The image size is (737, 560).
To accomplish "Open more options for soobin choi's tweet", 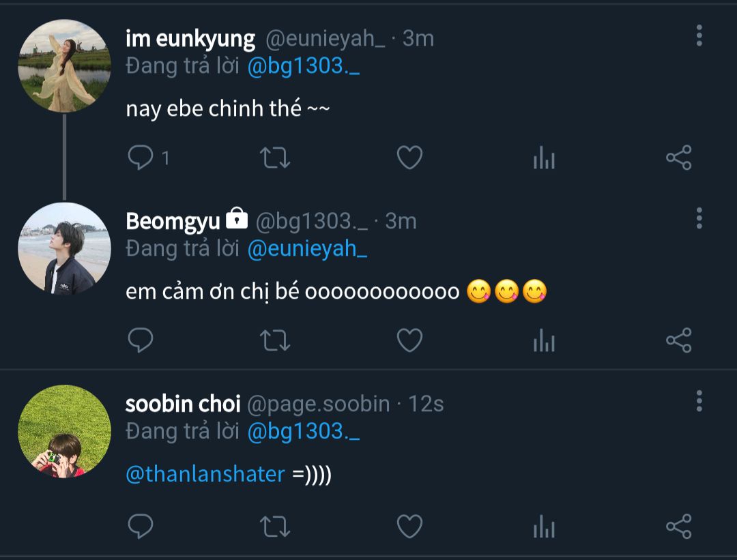I will coord(699,401).
